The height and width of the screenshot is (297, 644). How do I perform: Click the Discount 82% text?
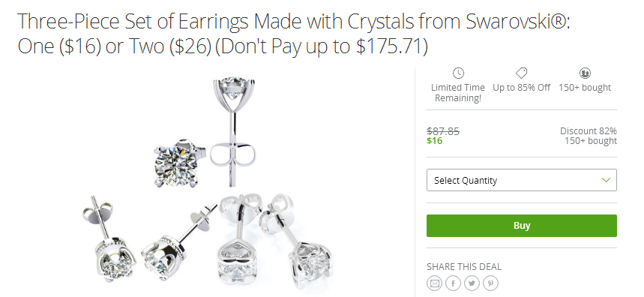coord(588,131)
